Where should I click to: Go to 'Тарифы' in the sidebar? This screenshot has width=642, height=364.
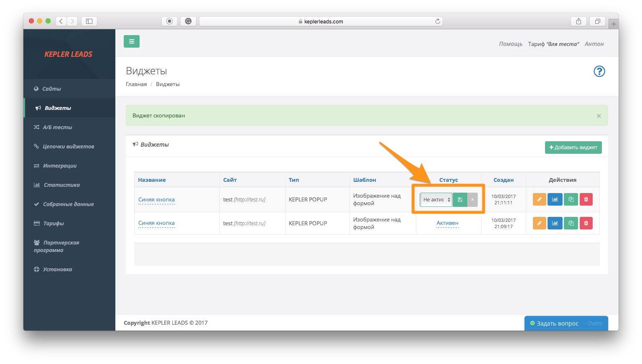tap(69, 223)
